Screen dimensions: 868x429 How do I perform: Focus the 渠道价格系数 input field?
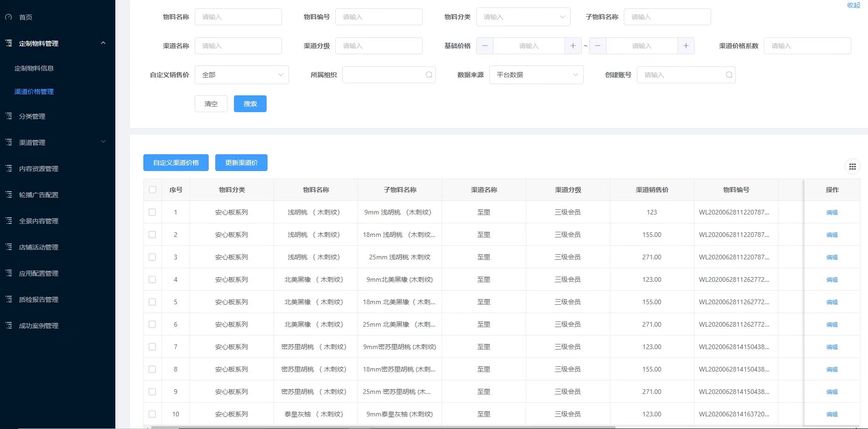pos(807,46)
